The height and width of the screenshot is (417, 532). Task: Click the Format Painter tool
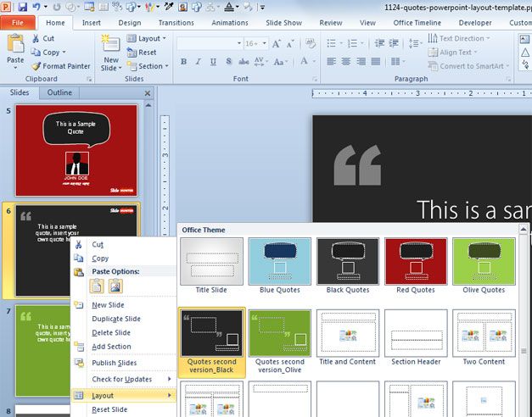pos(60,66)
